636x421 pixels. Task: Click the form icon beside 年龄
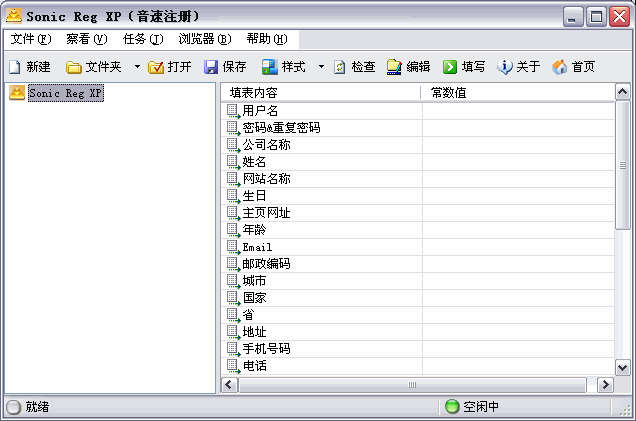click(x=233, y=230)
